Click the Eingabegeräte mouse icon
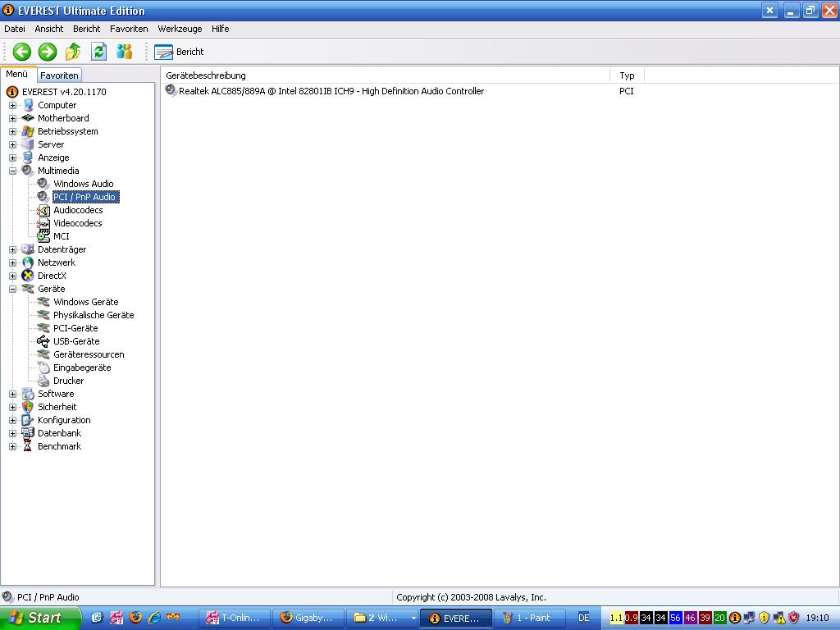Viewport: 840px width, 630px height. pyautogui.click(x=43, y=367)
